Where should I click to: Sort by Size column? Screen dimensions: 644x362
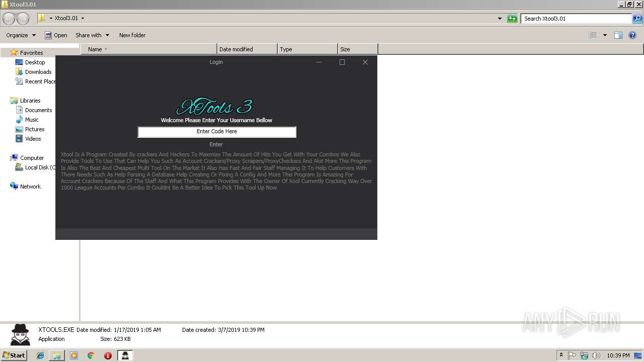pyautogui.click(x=358, y=49)
